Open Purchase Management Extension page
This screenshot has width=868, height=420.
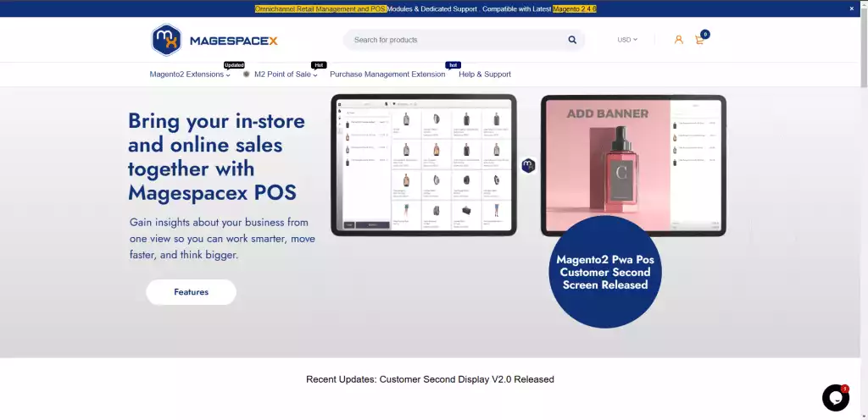point(387,74)
